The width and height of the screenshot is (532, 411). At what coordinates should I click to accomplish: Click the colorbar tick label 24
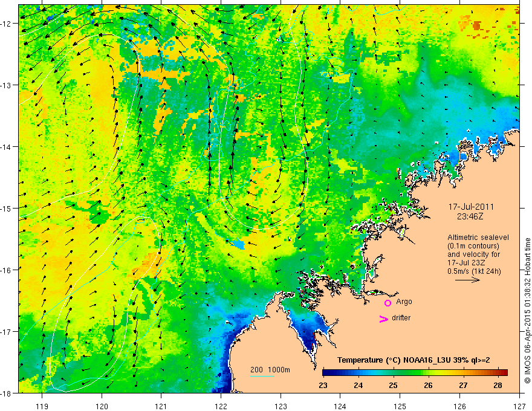358,385
